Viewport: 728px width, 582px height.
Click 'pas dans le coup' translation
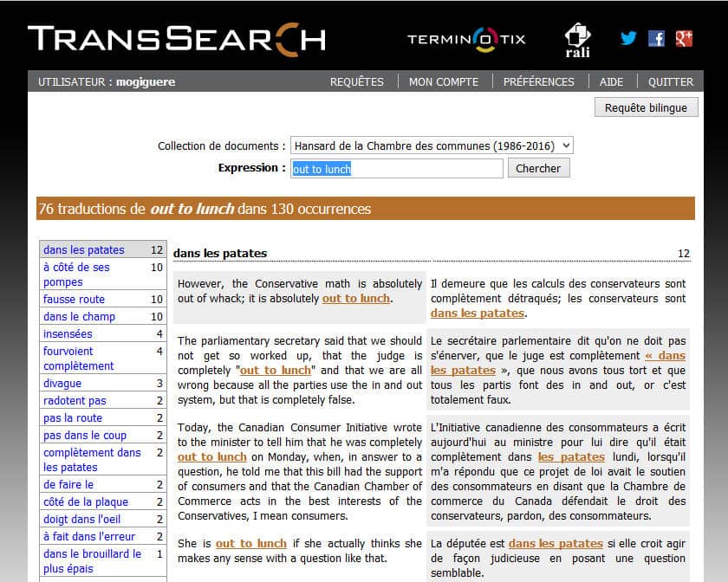click(x=85, y=436)
